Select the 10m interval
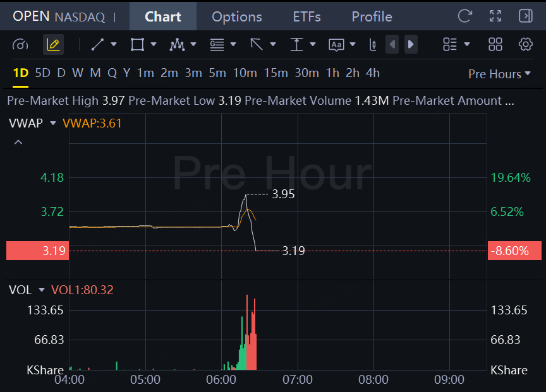This screenshot has width=546, height=392. pos(245,73)
